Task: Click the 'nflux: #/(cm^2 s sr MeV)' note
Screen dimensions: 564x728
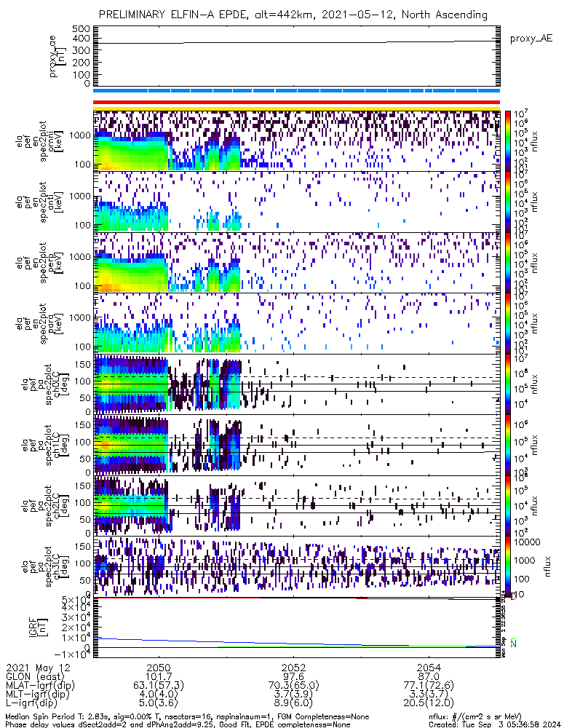Action: [x=475, y=717]
